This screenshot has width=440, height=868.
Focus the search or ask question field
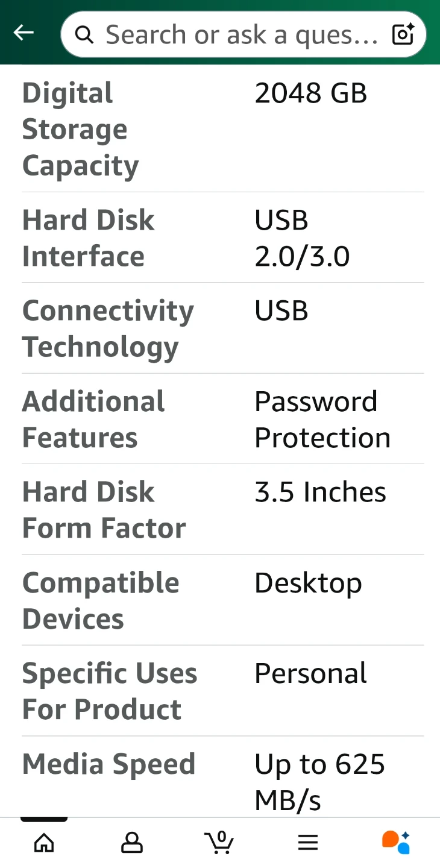241,35
